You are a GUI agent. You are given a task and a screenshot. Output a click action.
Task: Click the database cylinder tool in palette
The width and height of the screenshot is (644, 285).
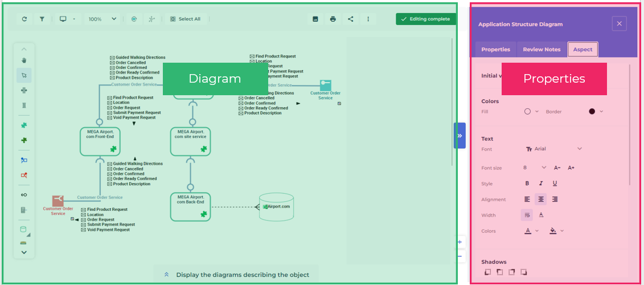coord(23,229)
